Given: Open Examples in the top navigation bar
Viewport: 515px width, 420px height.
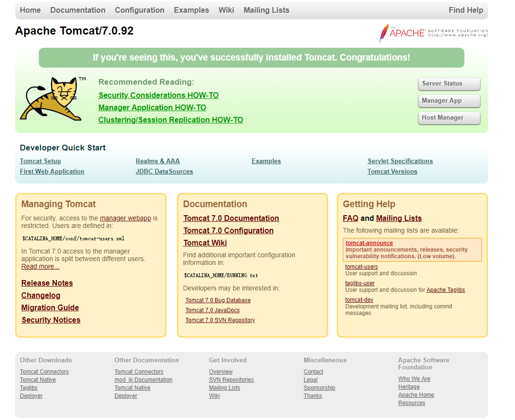Looking at the screenshot, I should (x=192, y=10).
